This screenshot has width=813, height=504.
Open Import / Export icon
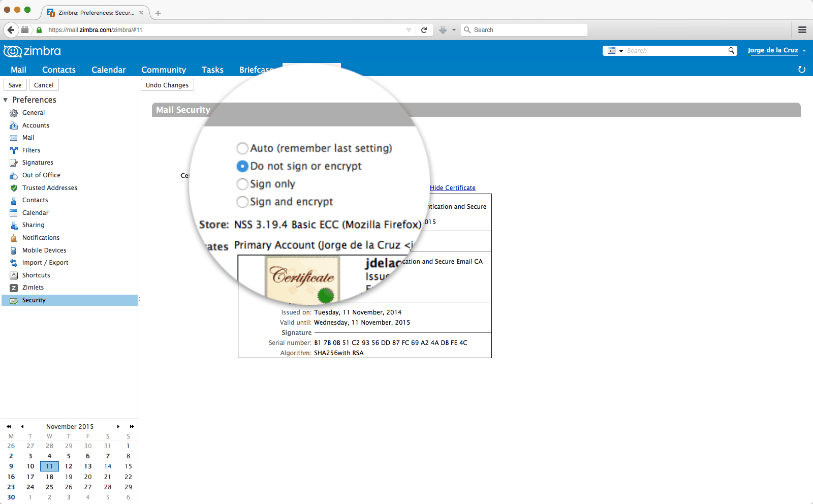click(14, 263)
